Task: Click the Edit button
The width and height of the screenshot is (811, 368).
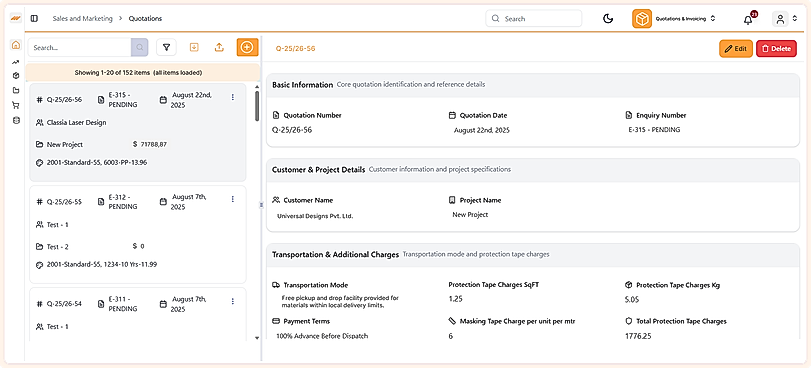Action: (735, 49)
